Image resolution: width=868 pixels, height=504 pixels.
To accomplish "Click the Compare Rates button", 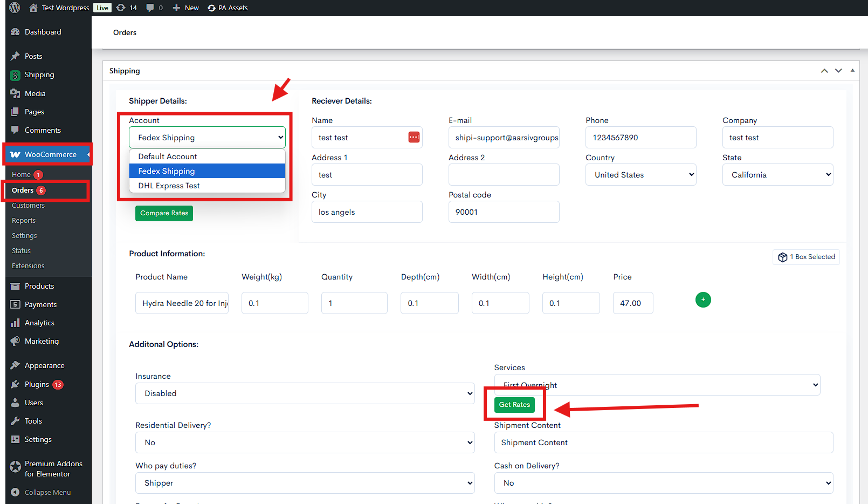I will (164, 213).
